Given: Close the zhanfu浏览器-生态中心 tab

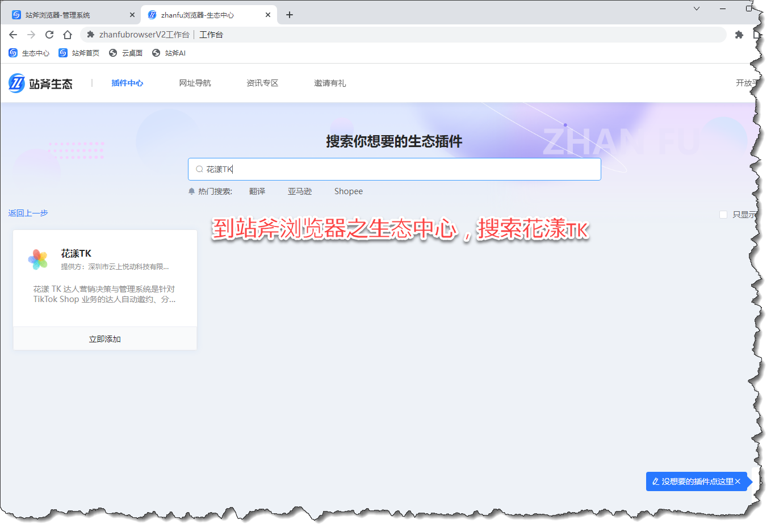Looking at the screenshot, I should [268, 15].
